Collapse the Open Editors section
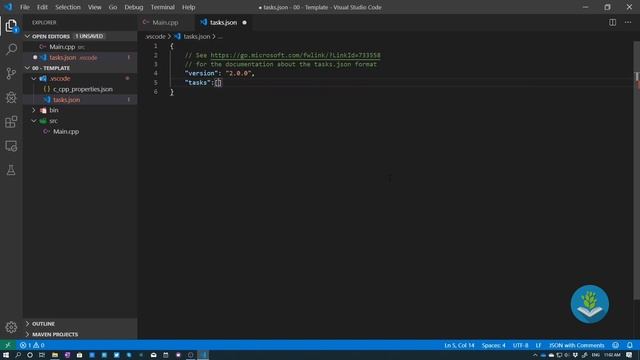Screen dimensions: 640x360 27,36
